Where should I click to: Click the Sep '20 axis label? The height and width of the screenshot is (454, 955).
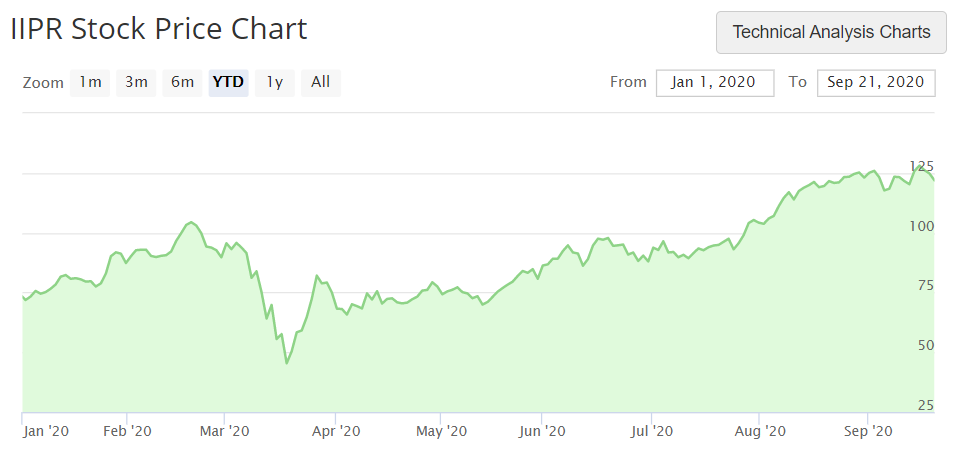tap(869, 431)
